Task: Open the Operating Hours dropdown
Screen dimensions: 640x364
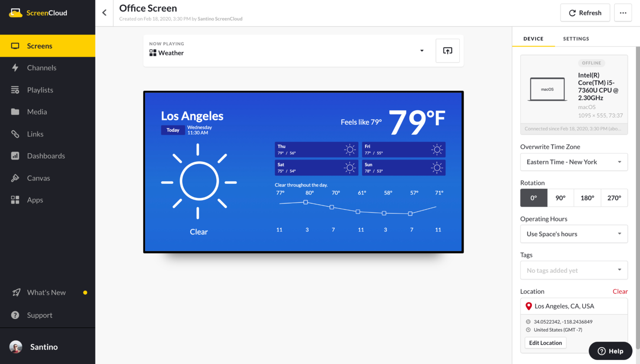Action: click(574, 234)
